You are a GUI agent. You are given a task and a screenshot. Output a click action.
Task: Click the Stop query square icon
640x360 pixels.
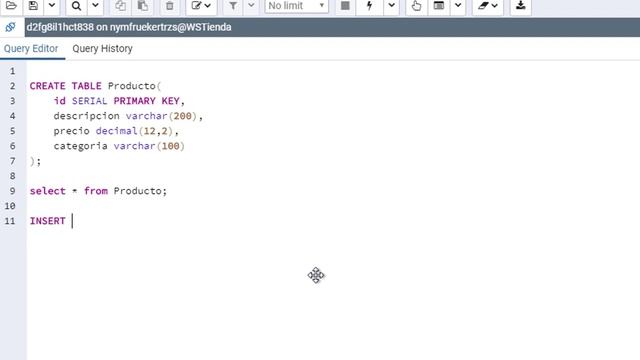tap(345, 6)
